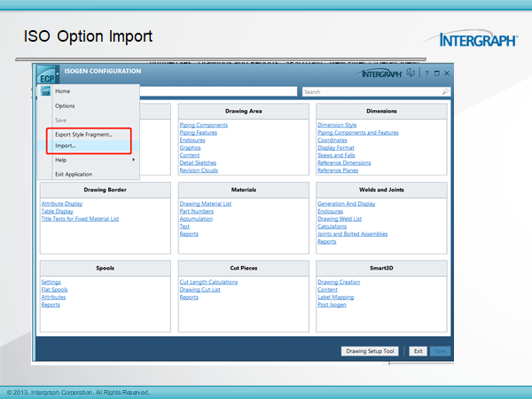The width and height of the screenshot is (532, 399).
Task: Open Generation And Display link
Action: [347, 204]
